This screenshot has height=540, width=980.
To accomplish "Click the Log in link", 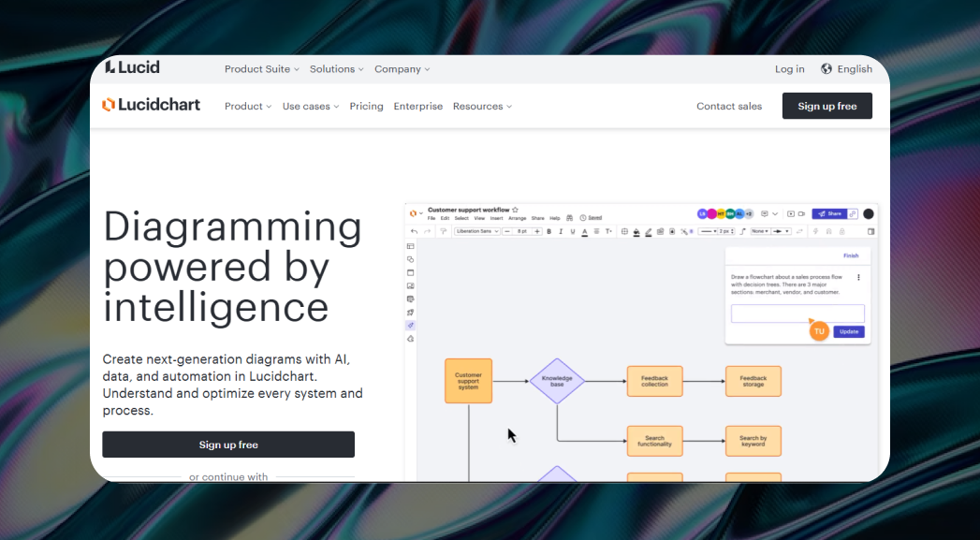I will [x=789, y=68].
